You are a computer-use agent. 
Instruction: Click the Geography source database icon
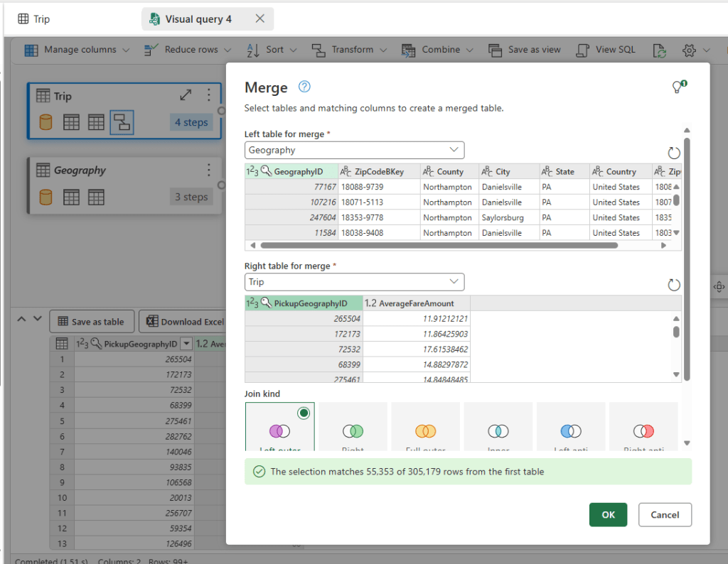click(x=46, y=197)
